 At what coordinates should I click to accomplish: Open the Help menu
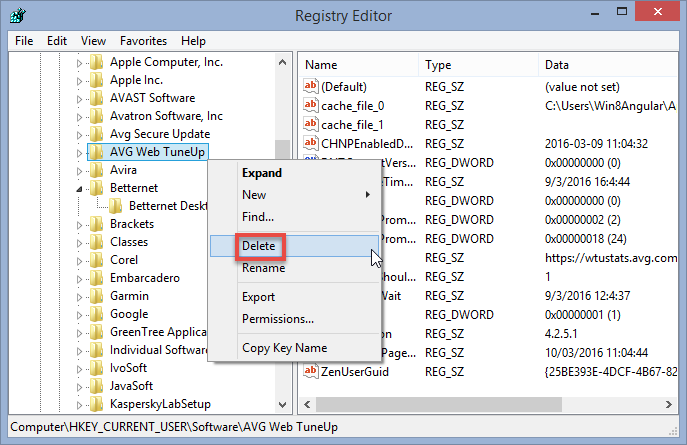click(x=193, y=41)
